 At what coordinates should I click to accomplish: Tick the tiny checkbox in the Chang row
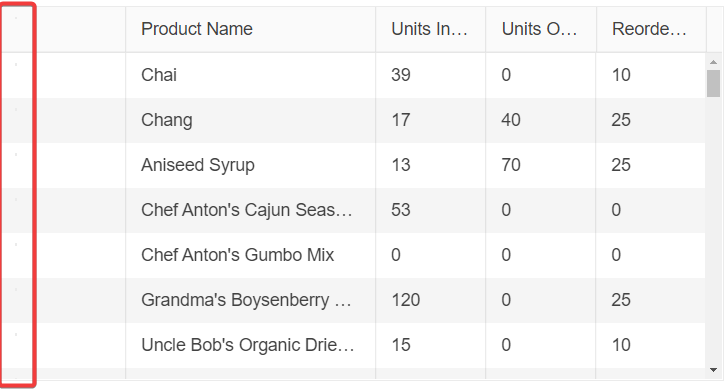(x=16, y=110)
